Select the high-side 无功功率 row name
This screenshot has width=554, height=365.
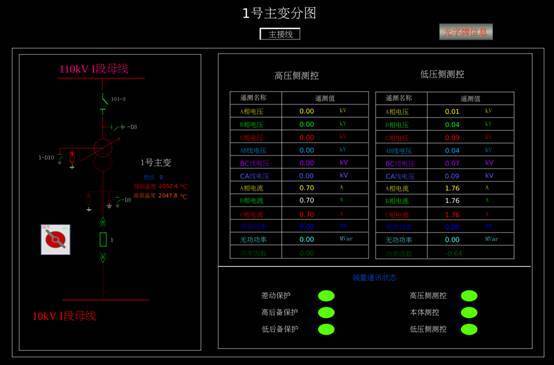[x=253, y=240]
